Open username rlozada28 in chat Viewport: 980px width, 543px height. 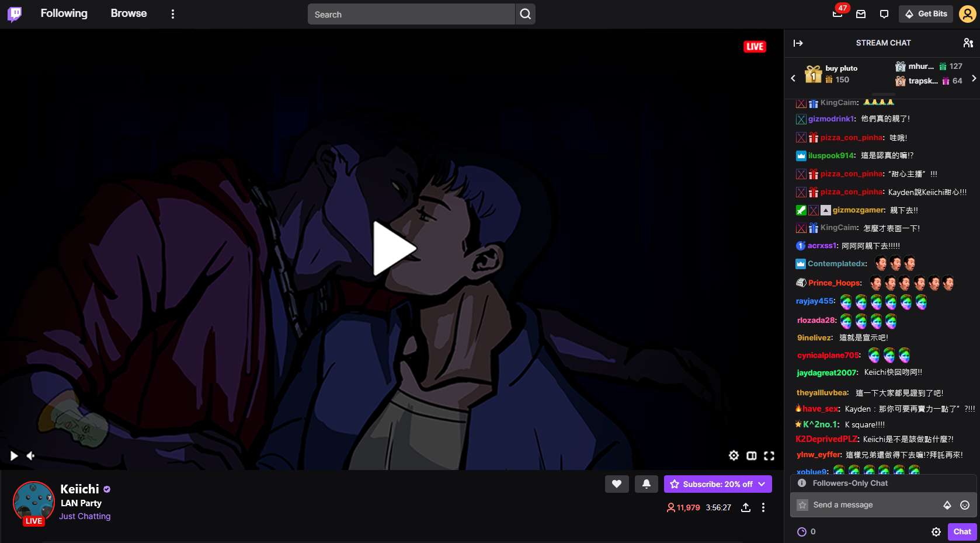click(816, 321)
